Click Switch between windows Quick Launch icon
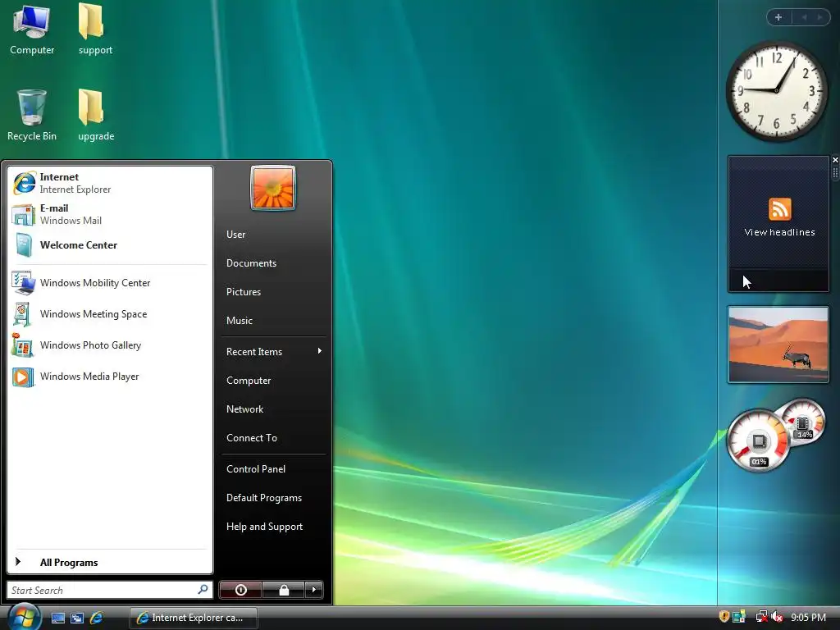The height and width of the screenshot is (630, 840). (77, 618)
